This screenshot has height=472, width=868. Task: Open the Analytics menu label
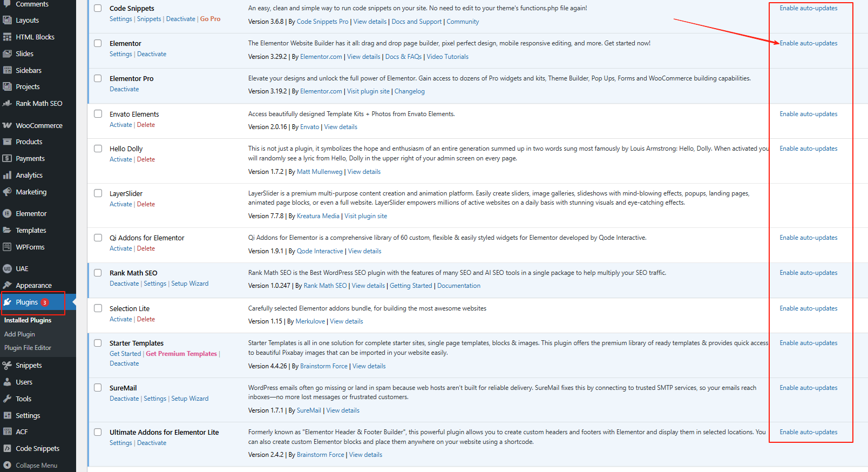[x=29, y=176]
